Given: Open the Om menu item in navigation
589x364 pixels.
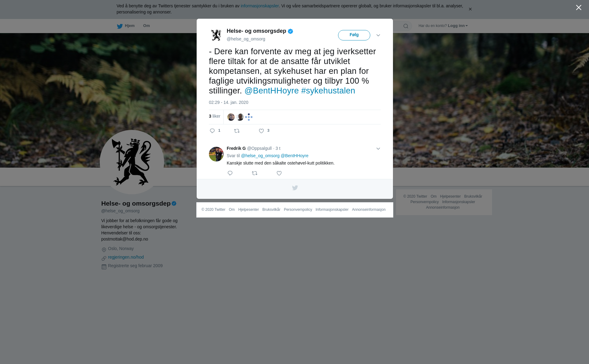Looking at the screenshot, I should (146, 26).
